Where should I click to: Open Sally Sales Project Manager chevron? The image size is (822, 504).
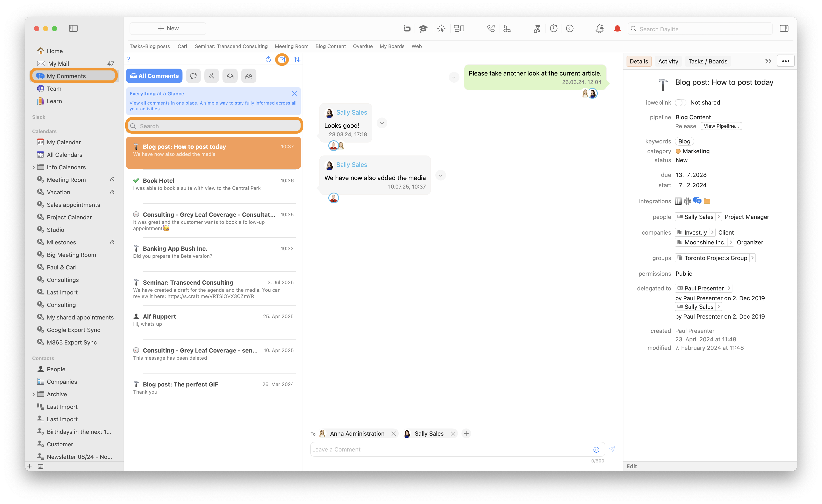point(719,217)
